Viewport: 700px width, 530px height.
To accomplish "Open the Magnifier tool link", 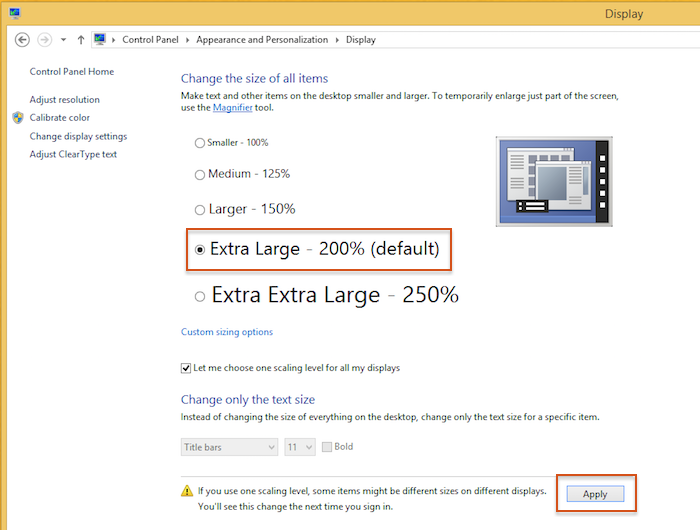I will point(233,108).
